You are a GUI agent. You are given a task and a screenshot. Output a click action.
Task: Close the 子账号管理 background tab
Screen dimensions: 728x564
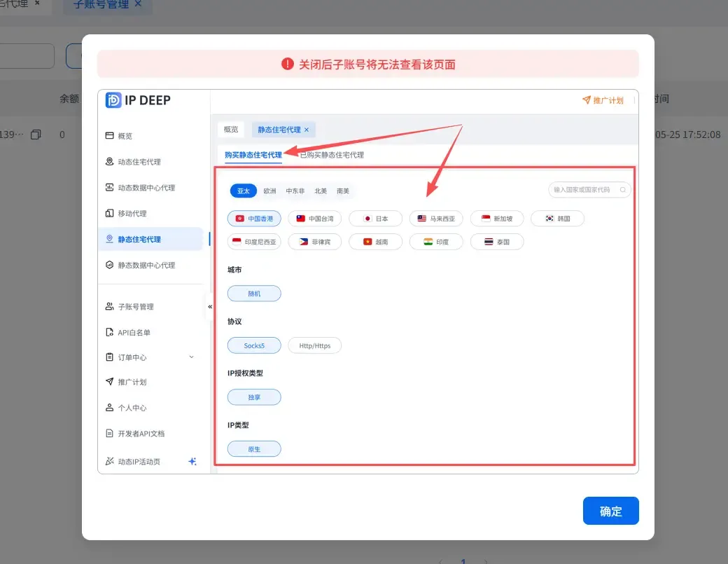click(x=138, y=4)
